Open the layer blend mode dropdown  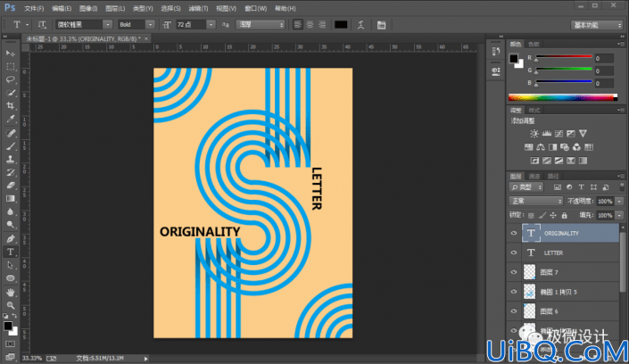click(535, 201)
